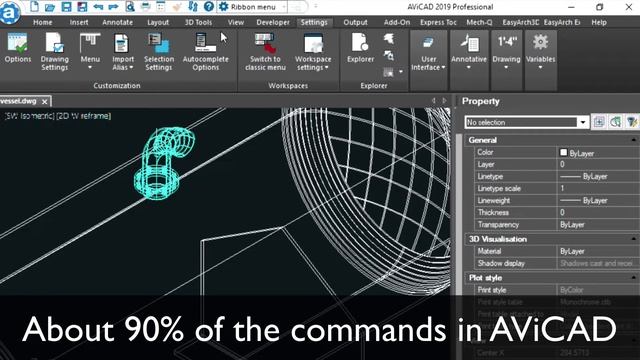Viewport: 640px width, 360px height.
Task: Create a new file from quick toolbar
Action: click(35, 7)
